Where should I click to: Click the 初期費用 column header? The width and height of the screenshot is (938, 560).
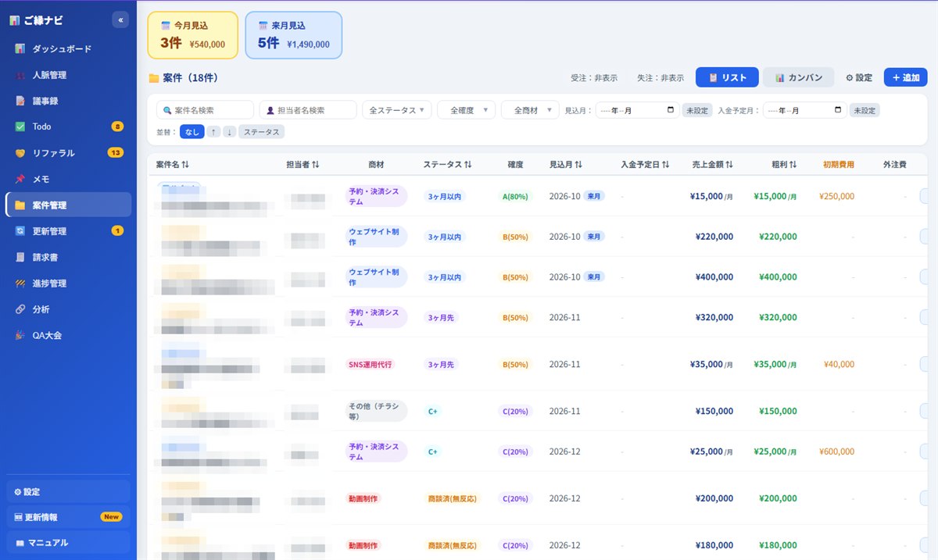[x=839, y=165]
